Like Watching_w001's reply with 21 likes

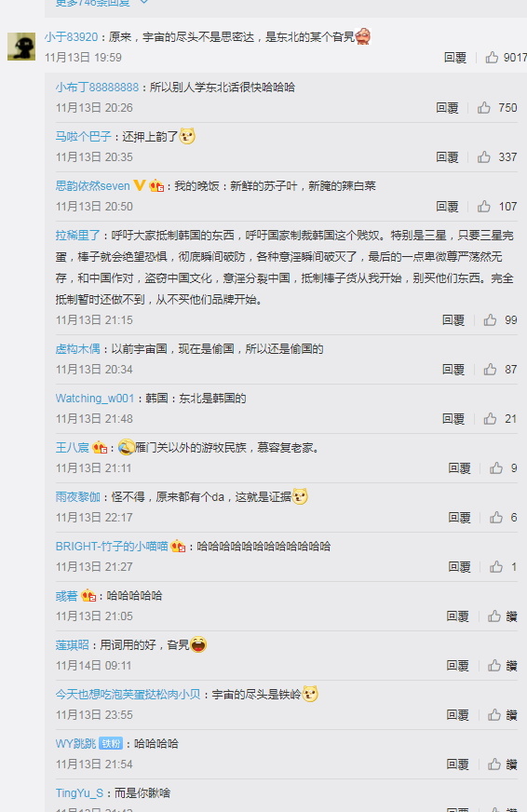coord(491,418)
